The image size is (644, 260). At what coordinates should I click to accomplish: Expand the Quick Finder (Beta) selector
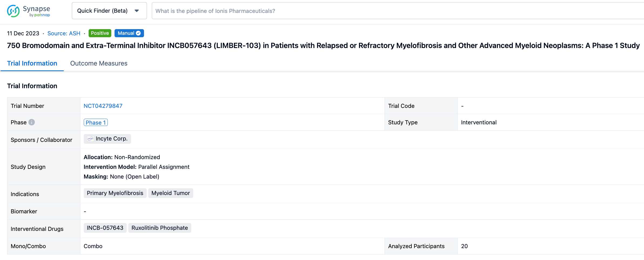click(109, 11)
